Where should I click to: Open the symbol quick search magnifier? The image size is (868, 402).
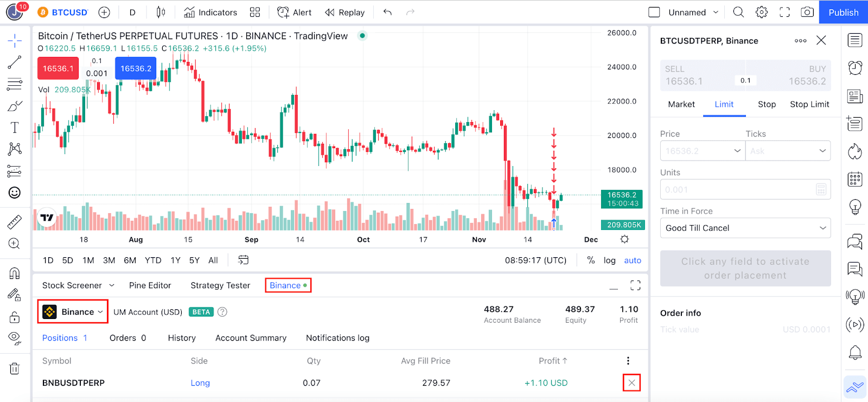click(738, 12)
